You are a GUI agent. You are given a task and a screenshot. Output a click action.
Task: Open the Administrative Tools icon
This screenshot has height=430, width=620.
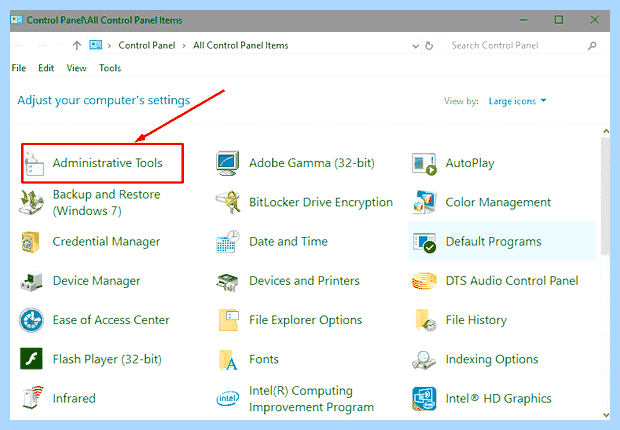click(x=34, y=163)
